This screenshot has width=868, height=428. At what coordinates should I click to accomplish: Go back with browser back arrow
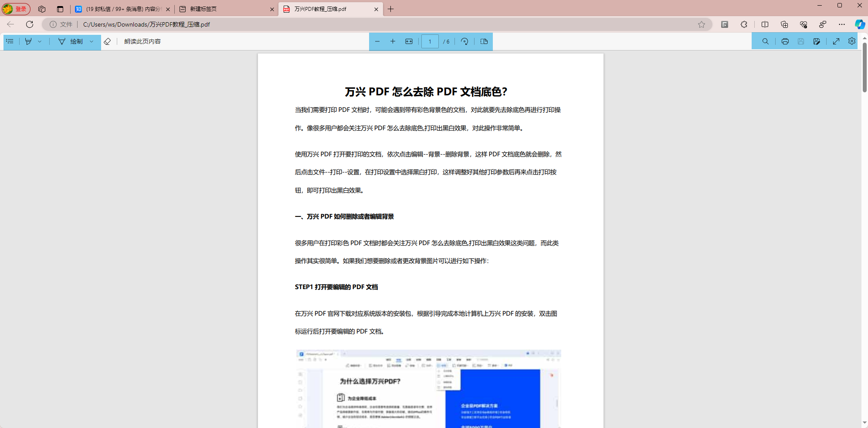pos(10,24)
